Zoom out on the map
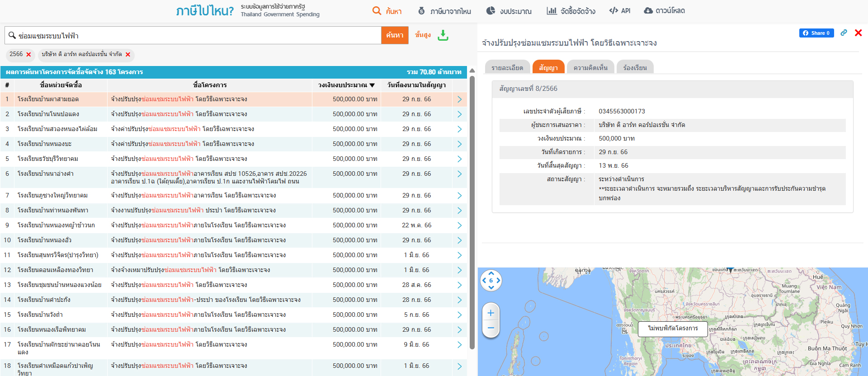Screen dimensions: 868x376 pos(491,328)
